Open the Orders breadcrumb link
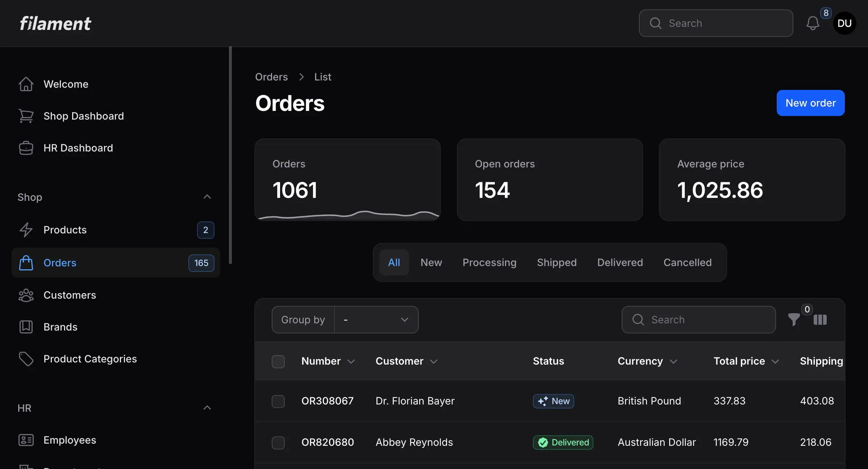 [271, 76]
